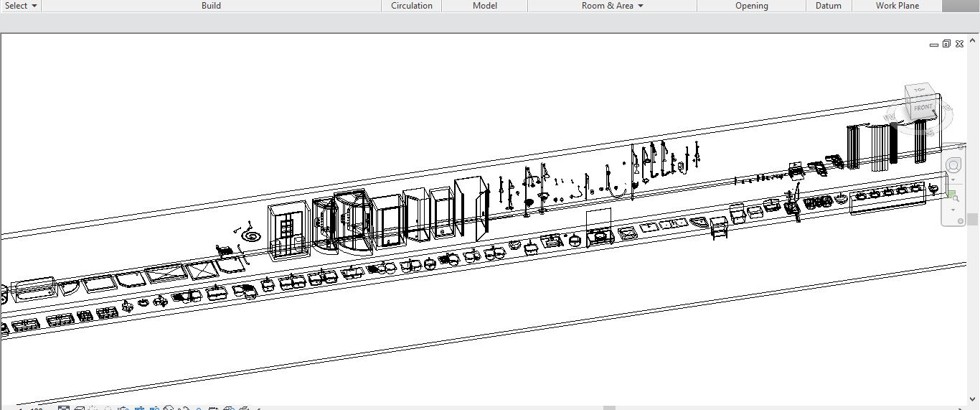The height and width of the screenshot is (410, 980).
Task: Click the Opening panel label
Action: pos(751,6)
